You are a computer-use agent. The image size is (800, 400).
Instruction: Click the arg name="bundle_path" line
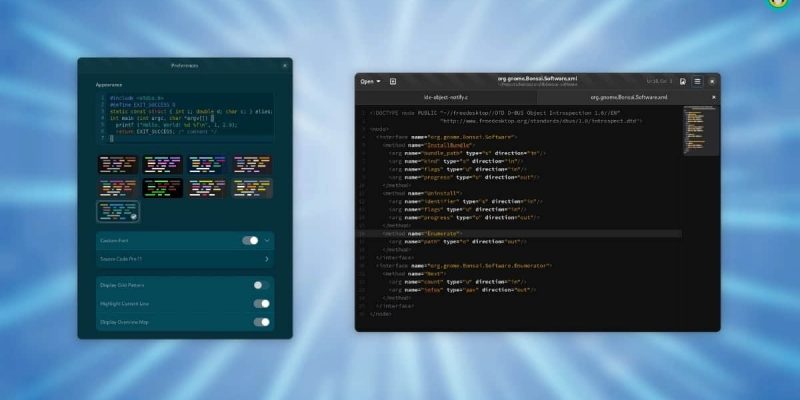[x=467, y=153]
